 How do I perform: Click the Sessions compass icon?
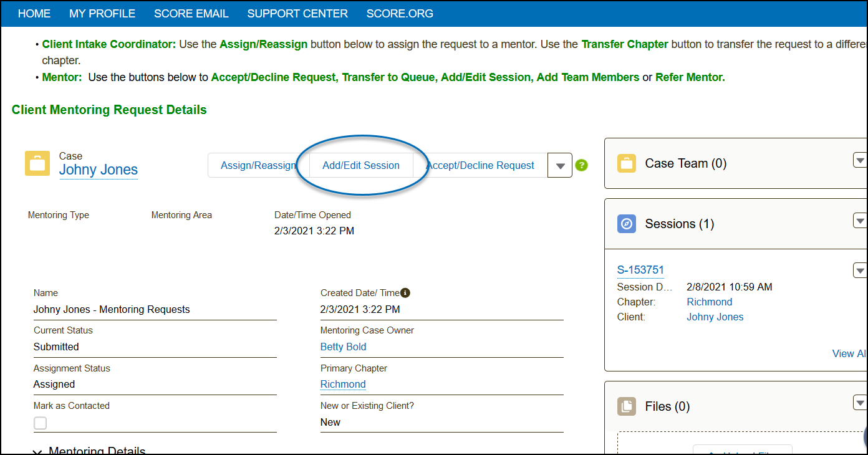pyautogui.click(x=627, y=224)
